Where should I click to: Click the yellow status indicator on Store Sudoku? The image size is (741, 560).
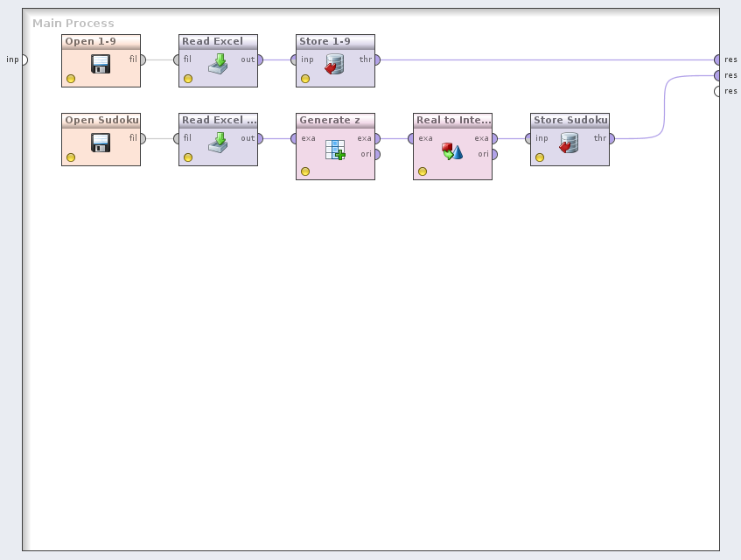[540, 157]
